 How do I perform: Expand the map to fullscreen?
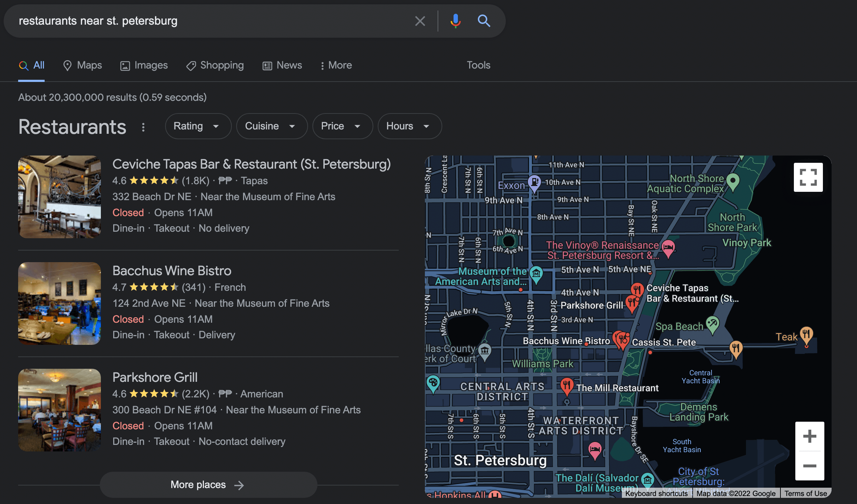click(808, 177)
